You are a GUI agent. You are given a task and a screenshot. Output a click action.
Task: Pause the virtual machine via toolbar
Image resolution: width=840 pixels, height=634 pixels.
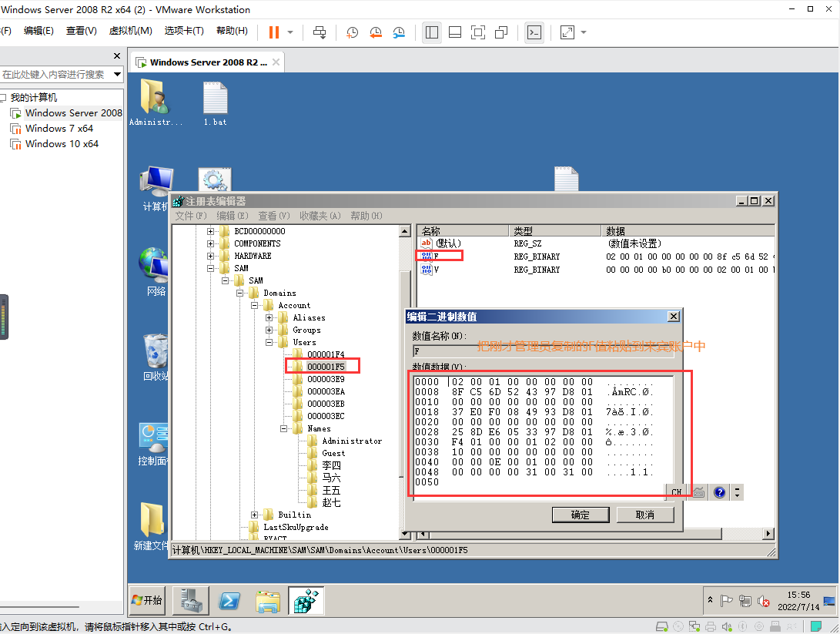click(274, 32)
